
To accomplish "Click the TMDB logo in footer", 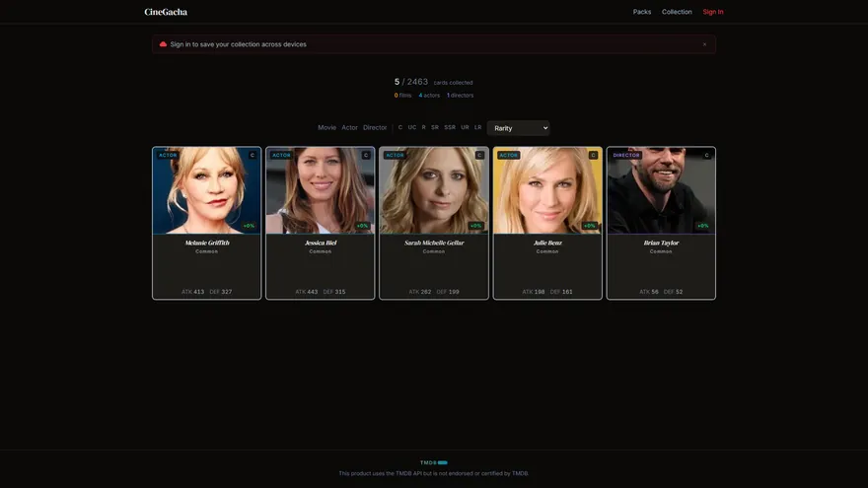I will 433,462.
